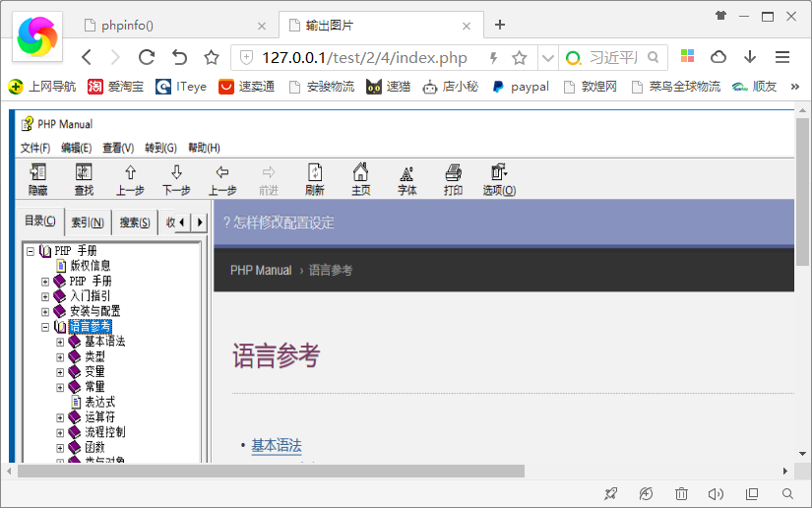
Task: Open the 转到(G) menu
Action: [161, 148]
